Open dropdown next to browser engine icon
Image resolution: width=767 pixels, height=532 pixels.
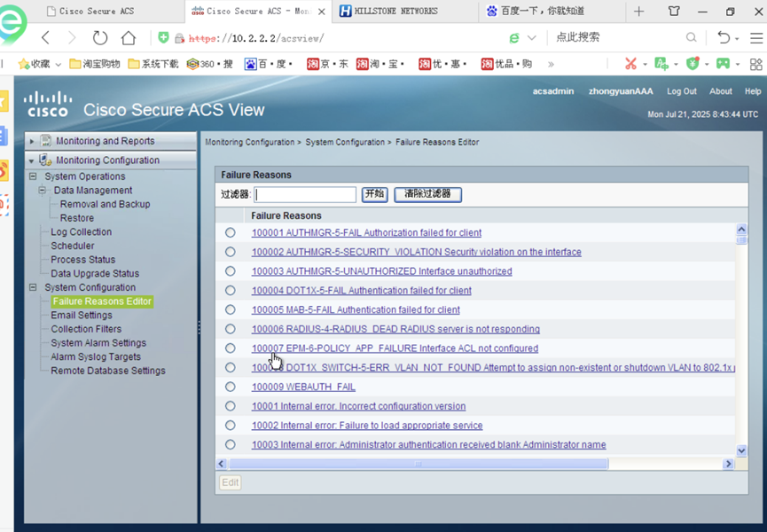pyautogui.click(x=532, y=37)
